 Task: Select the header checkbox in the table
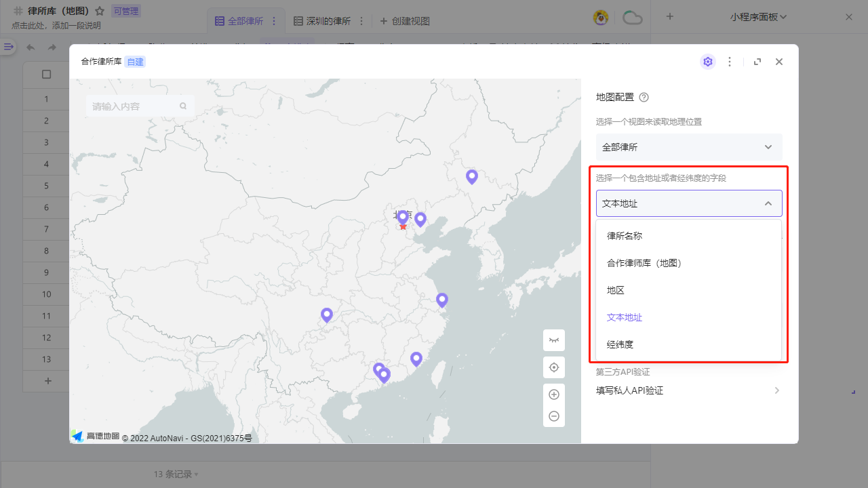coord(46,75)
